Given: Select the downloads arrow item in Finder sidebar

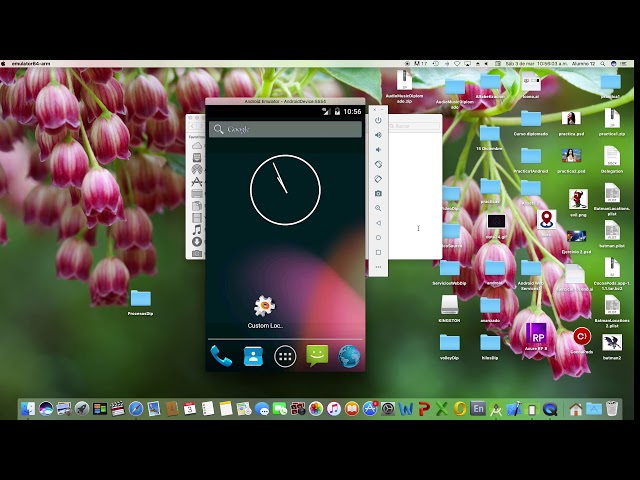Looking at the screenshot, I should (x=197, y=242).
